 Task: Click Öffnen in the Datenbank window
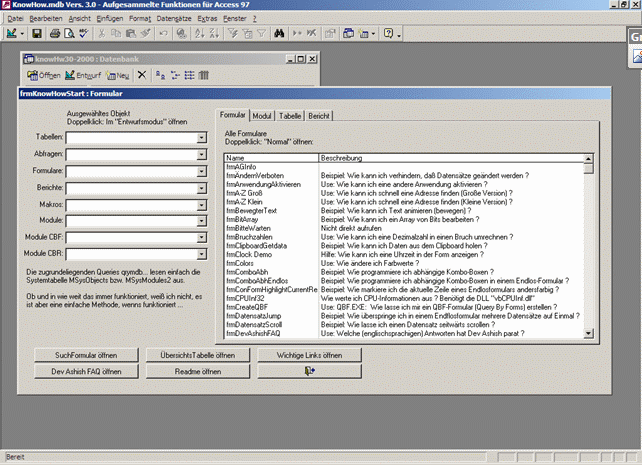pos(44,75)
